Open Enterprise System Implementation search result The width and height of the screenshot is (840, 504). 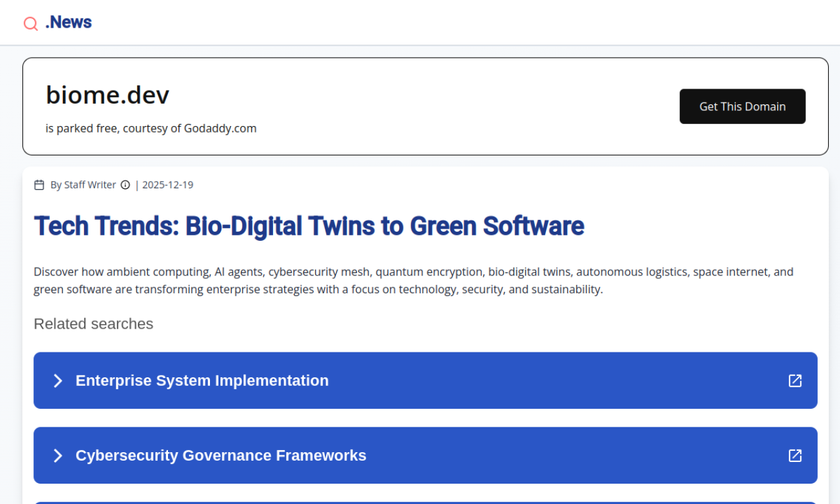pyautogui.click(x=202, y=381)
